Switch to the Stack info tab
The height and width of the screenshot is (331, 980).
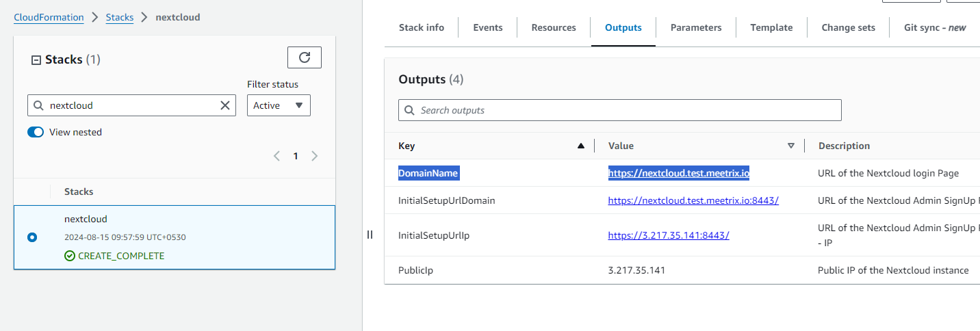coord(422,27)
